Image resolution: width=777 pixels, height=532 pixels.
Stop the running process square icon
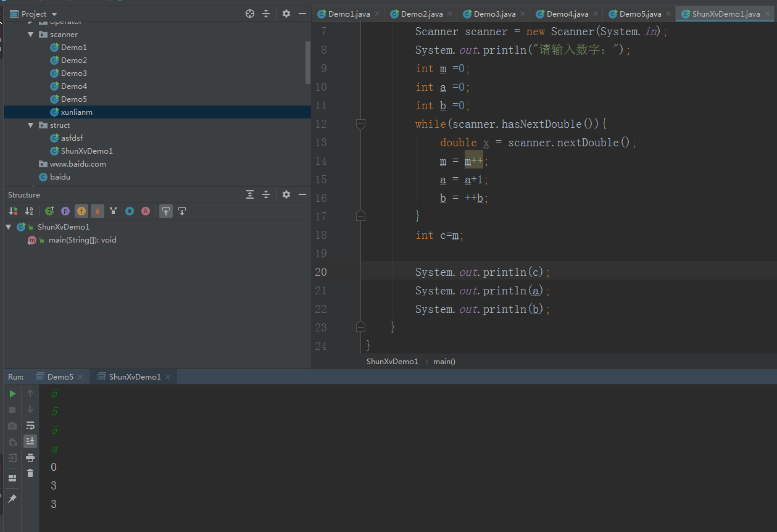[x=12, y=410]
